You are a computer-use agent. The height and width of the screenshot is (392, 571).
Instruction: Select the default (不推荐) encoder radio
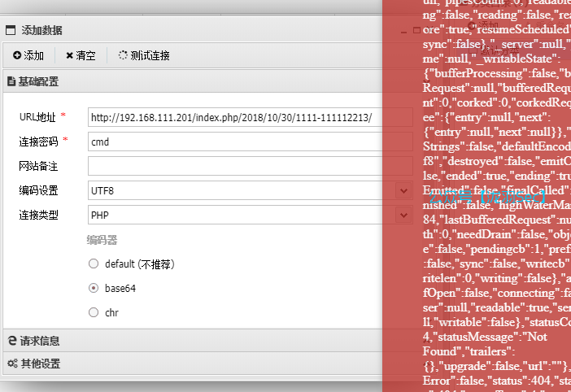coord(94,264)
